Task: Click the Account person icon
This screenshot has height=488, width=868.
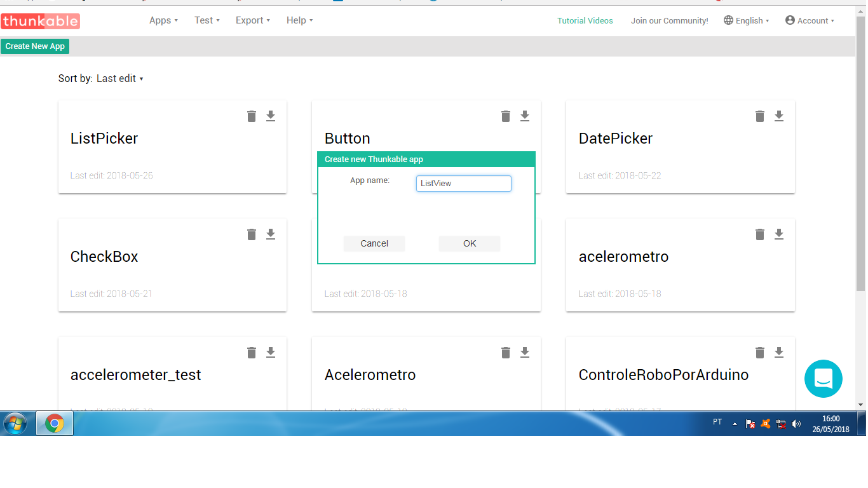Action: (x=789, y=20)
